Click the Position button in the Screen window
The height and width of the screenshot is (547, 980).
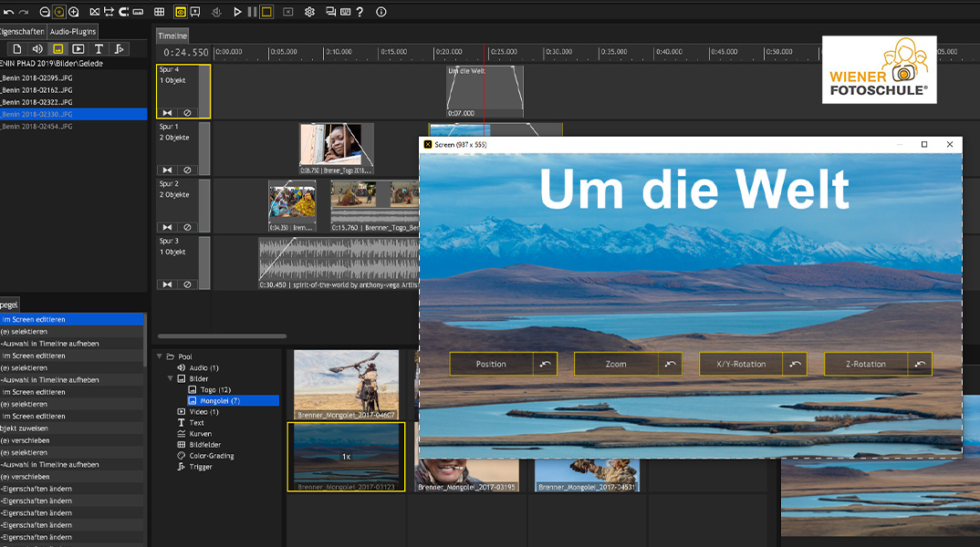(491, 365)
